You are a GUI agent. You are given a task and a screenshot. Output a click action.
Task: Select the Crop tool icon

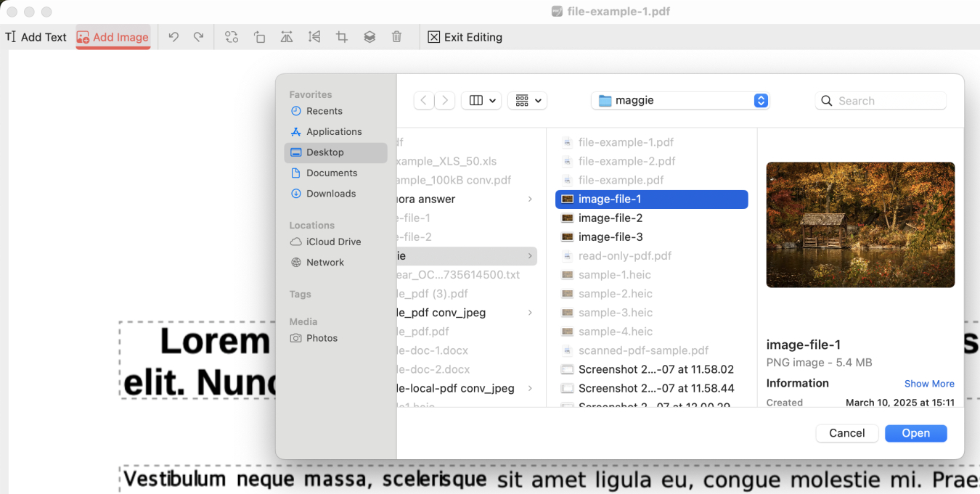point(342,37)
